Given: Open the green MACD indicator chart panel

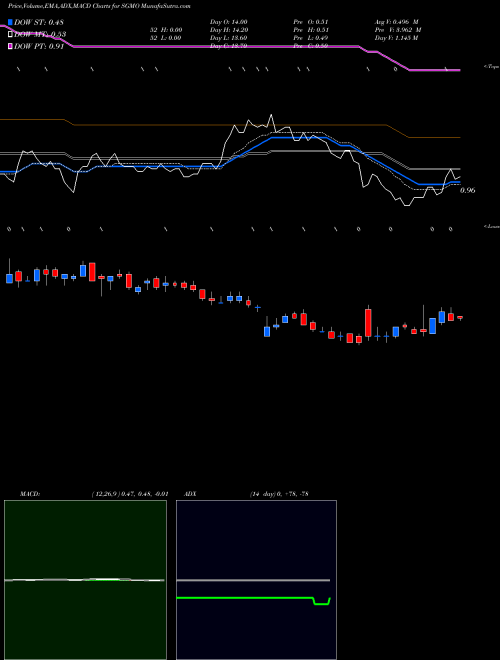Looking at the screenshot, I should 85,580.
